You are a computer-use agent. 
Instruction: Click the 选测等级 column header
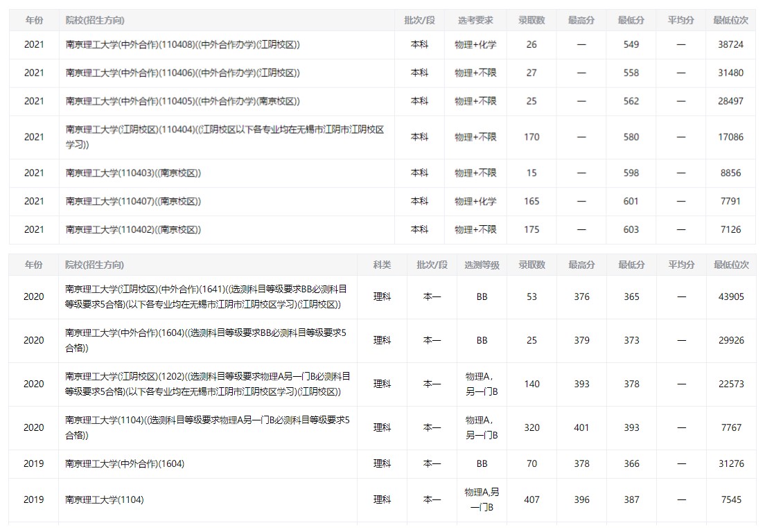point(482,265)
